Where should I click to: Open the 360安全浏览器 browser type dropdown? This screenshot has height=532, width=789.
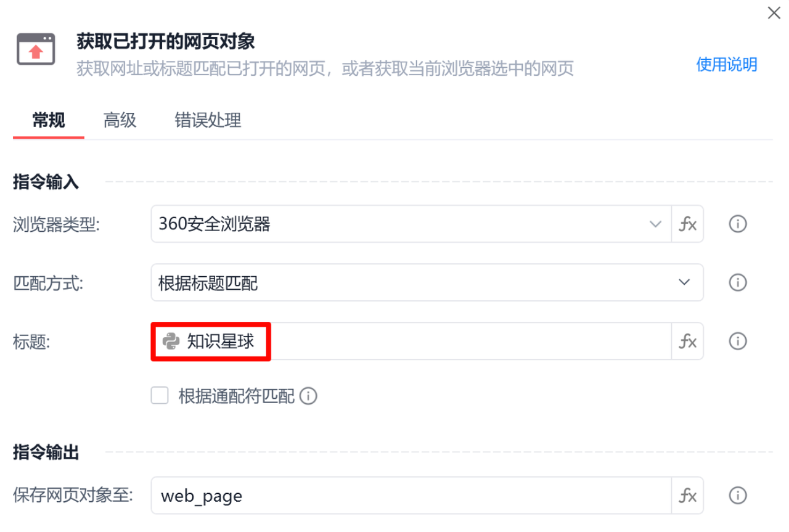(x=410, y=224)
